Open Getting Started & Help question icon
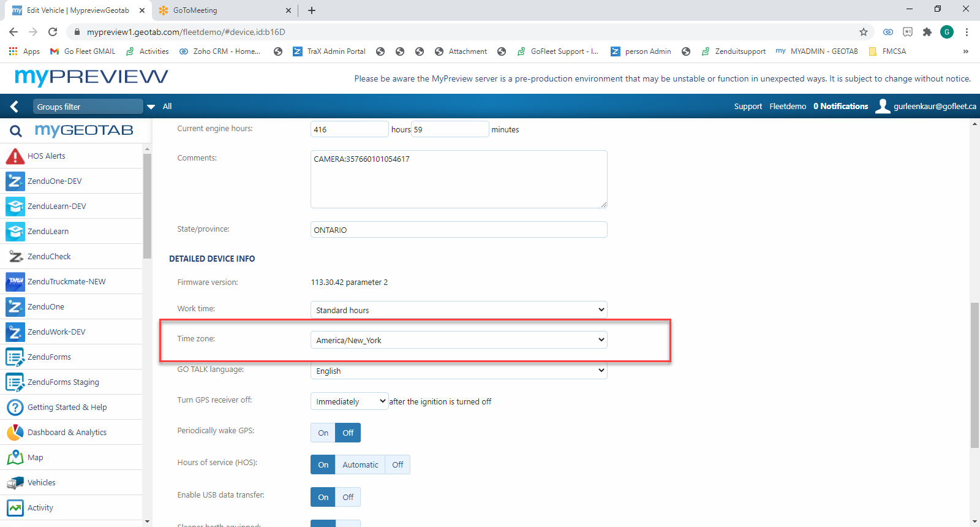Image resolution: width=980 pixels, height=527 pixels. coord(15,408)
